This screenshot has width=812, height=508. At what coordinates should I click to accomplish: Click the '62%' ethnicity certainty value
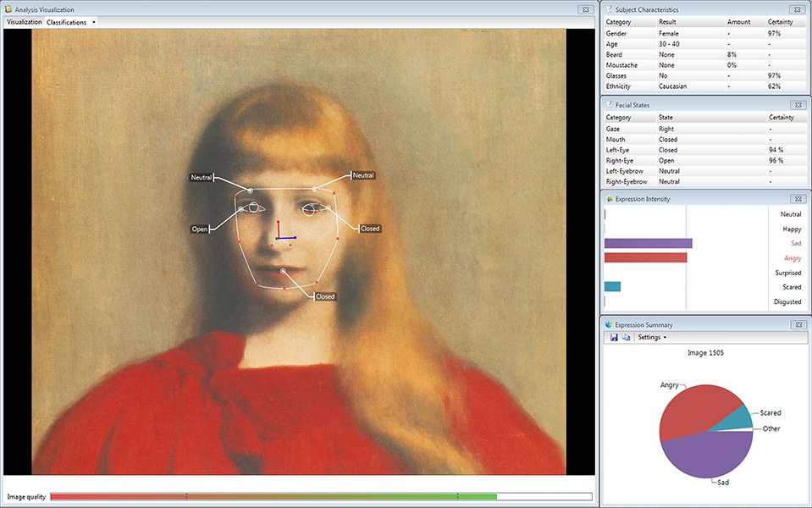point(774,86)
